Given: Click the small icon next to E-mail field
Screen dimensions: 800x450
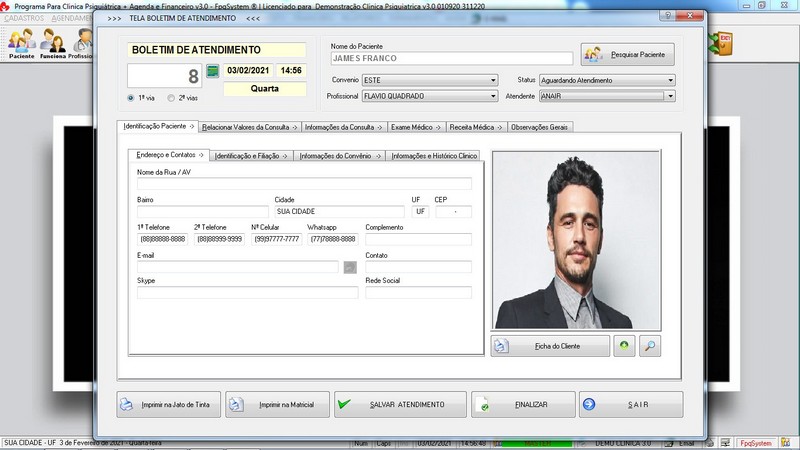Looking at the screenshot, I should (350, 267).
